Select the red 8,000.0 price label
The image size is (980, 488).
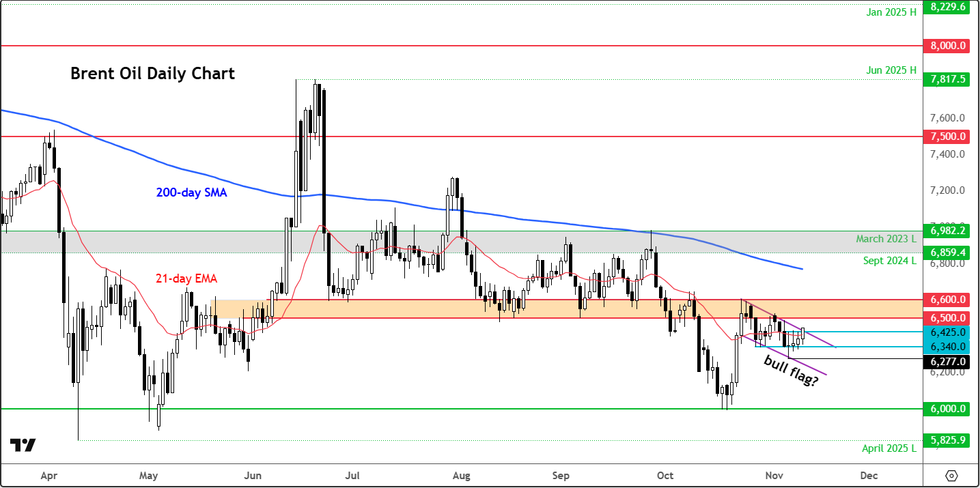coord(948,46)
